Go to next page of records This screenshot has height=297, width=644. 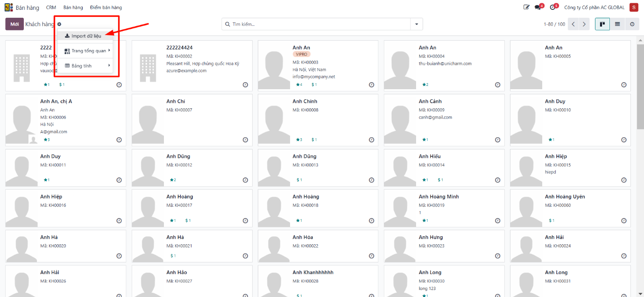pos(584,24)
